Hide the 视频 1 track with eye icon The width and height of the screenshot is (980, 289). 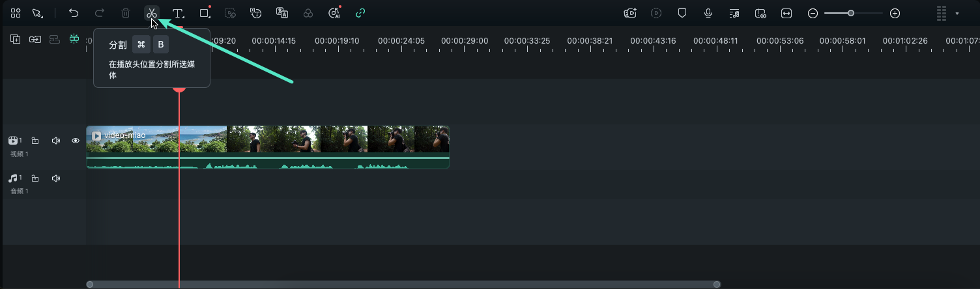pyautogui.click(x=76, y=141)
